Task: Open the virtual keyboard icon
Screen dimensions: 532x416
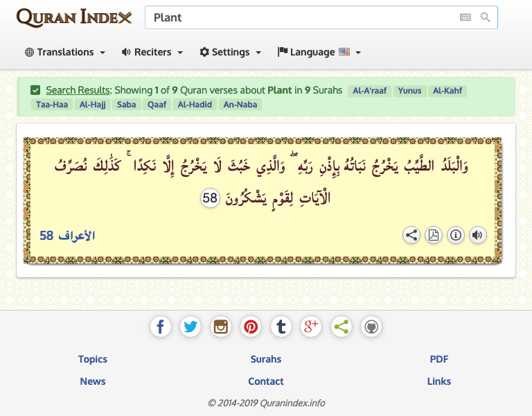Action: coord(465,17)
